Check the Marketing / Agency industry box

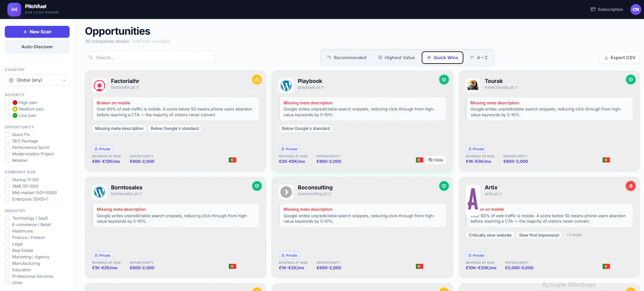pos(7,257)
